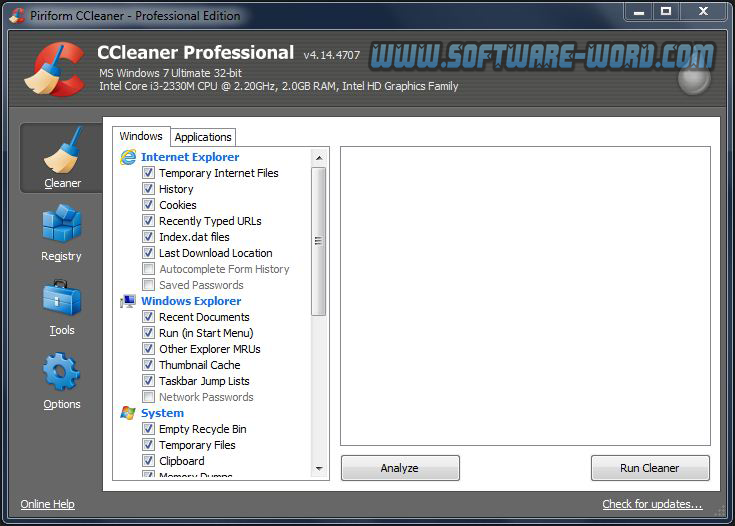This screenshot has height=526, width=735.
Task: Toggle Other Explorer MRUs checkbox
Action: (148, 348)
